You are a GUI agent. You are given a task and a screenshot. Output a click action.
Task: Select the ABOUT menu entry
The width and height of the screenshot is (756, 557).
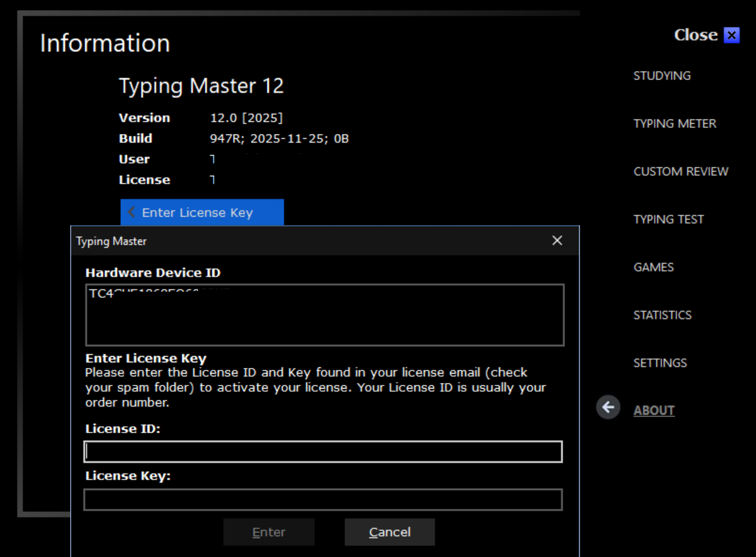654,410
